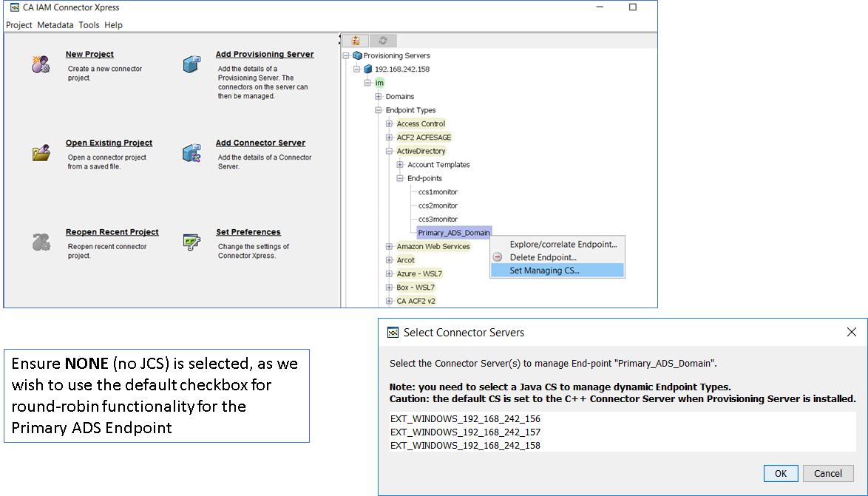Collapse the Endpoint Types node
Viewport: 868px width, 496px height.
pyautogui.click(x=379, y=110)
